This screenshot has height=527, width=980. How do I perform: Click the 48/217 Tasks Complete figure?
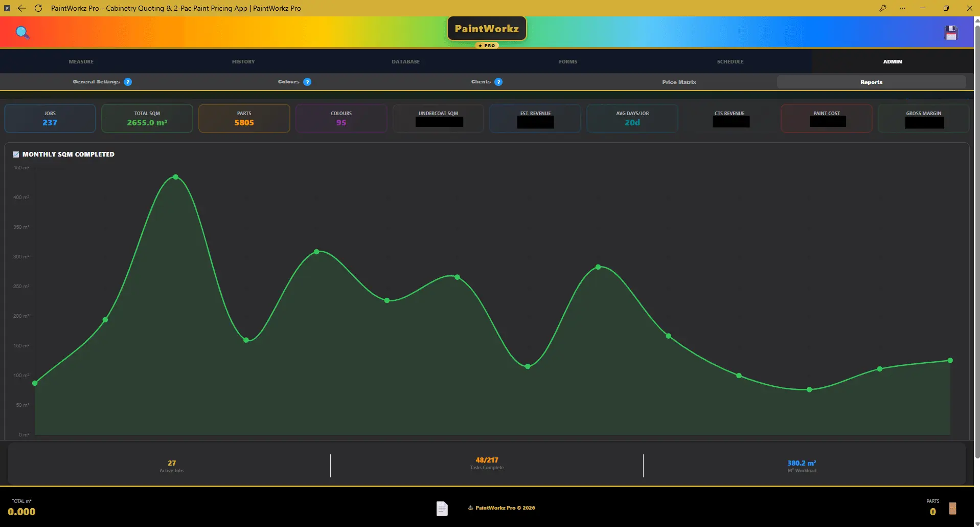coord(487,460)
